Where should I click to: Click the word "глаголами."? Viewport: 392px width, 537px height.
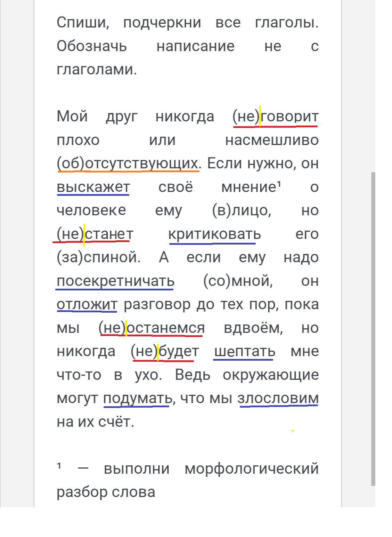pos(97,70)
